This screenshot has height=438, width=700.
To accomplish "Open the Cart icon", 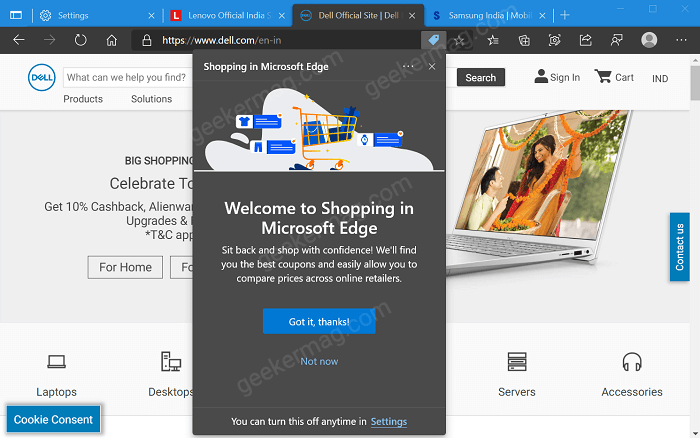I will click(x=603, y=76).
